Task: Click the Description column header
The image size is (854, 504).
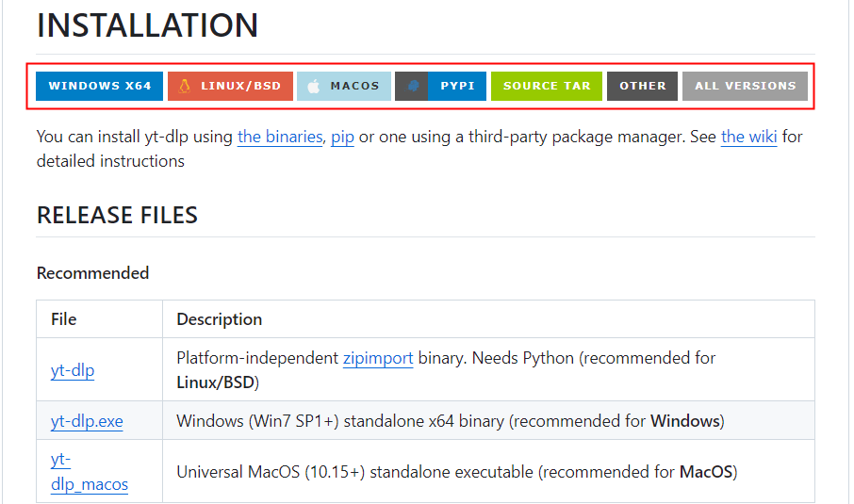Action: (219, 319)
